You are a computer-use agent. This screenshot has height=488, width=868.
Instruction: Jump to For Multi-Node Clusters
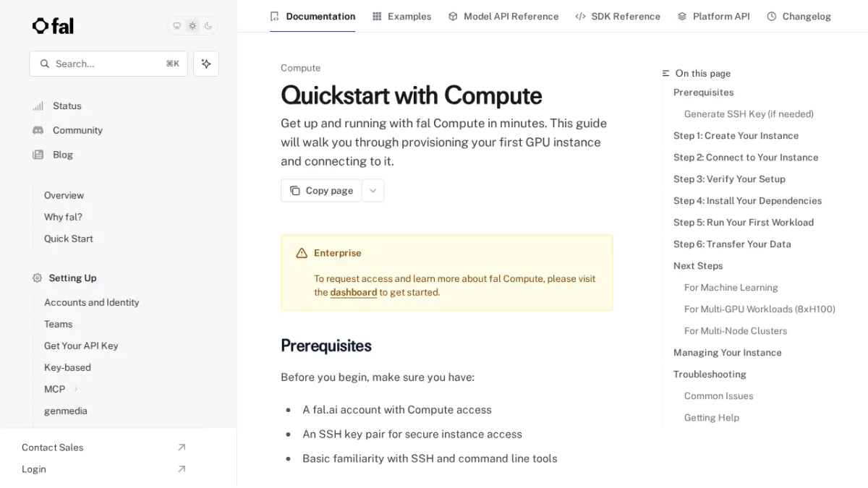[736, 331]
